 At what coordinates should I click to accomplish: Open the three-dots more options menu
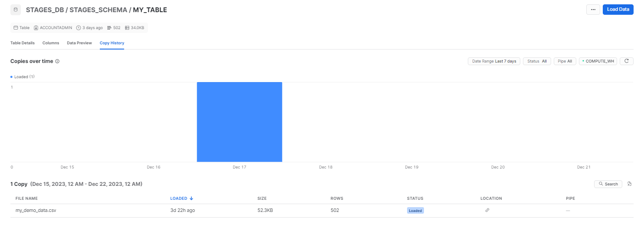[593, 10]
